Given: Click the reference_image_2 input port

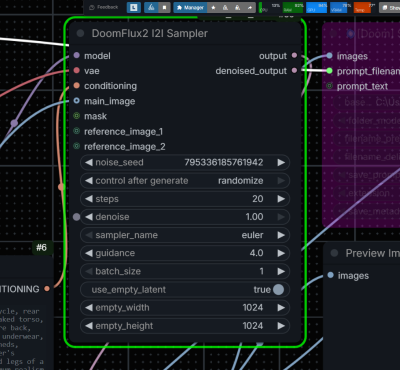Looking at the screenshot, I should (x=77, y=146).
